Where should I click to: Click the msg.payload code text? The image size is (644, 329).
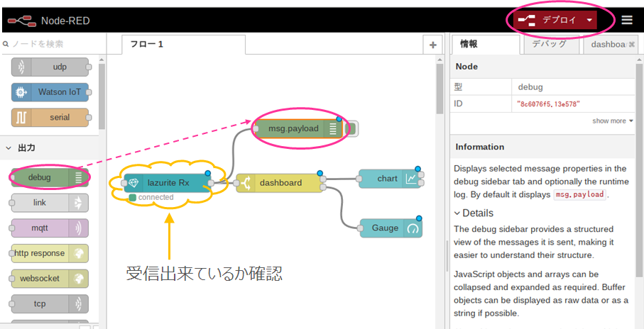pyautogui.click(x=580, y=194)
